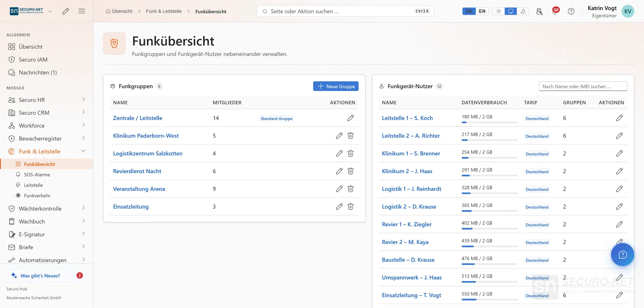
Task: Focus the Seite oder Aktion suchen field
Action: coord(345,11)
